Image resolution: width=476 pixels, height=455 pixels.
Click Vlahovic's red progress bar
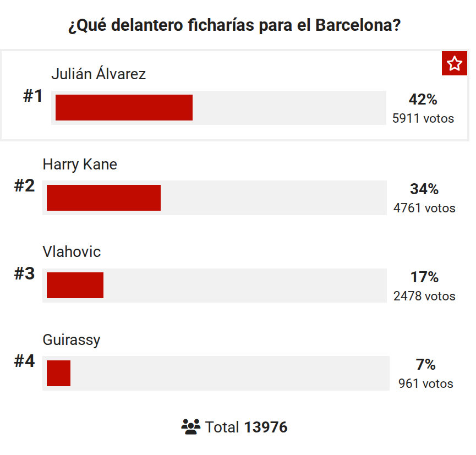tap(75, 285)
